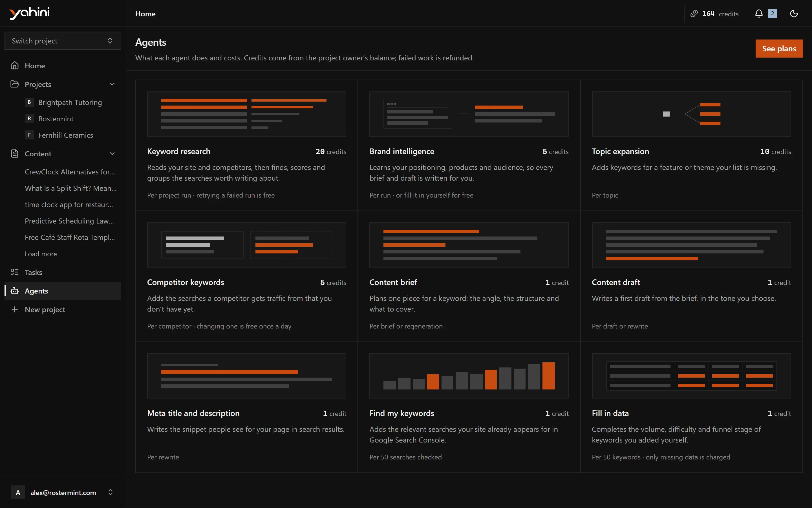This screenshot has height=508, width=812.
Task: Click Load more in Content list
Action: [x=41, y=254]
